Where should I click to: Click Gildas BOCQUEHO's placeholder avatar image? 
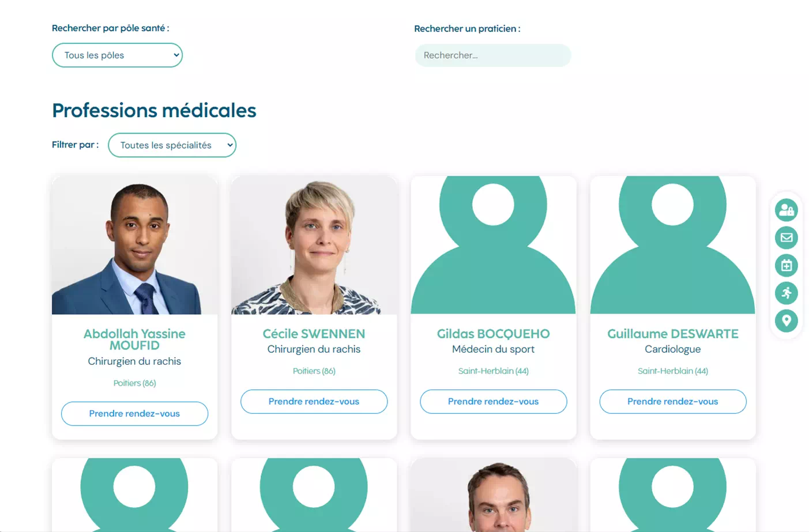[x=493, y=245]
